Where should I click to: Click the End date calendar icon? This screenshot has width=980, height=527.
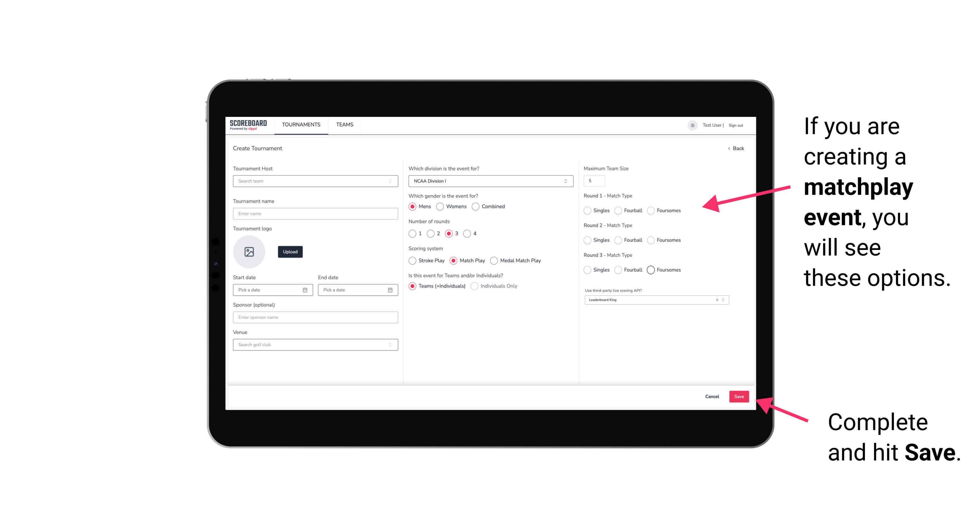point(389,290)
